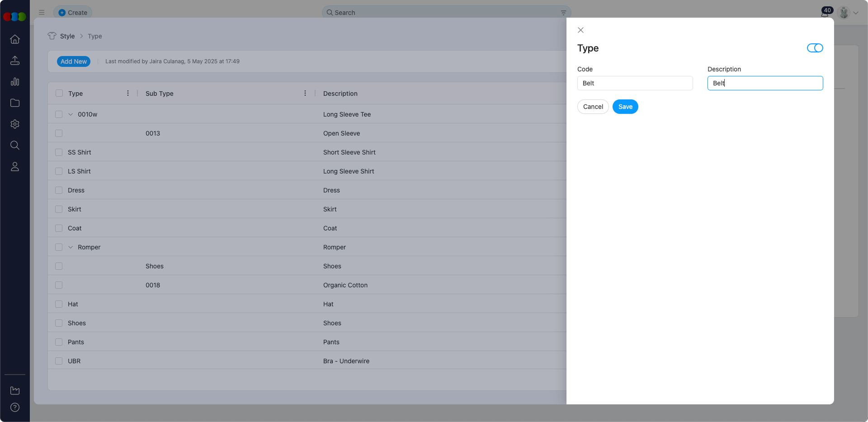Open the bar chart analytics icon
Viewport: 868px width, 422px height.
click(15, 82)
